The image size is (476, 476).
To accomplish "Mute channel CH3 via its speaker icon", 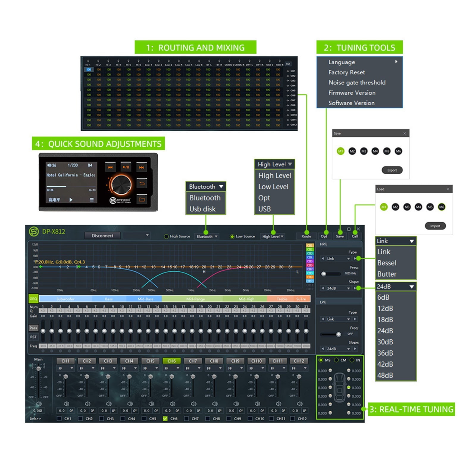I will pyautogui.click(x=109, y=404).
